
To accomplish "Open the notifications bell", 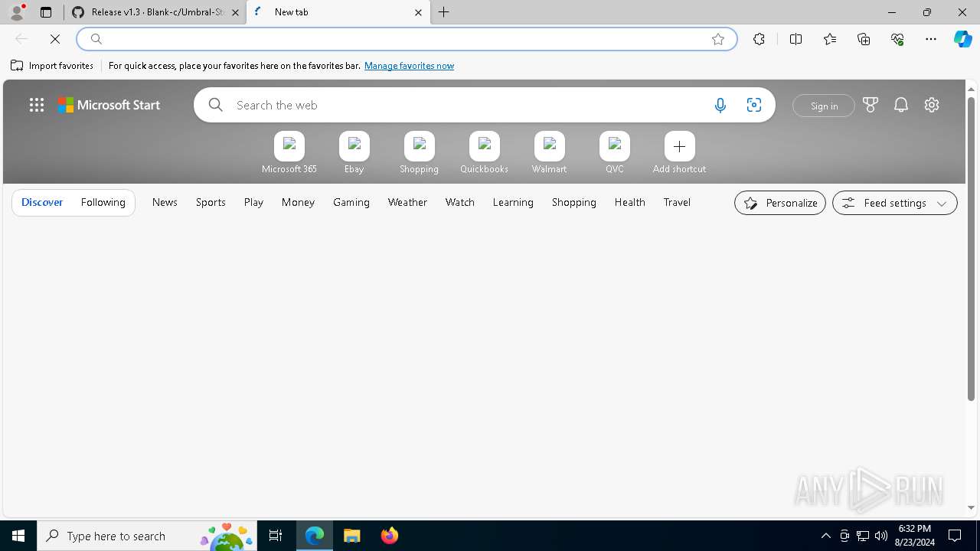I will tap(901, 105).
